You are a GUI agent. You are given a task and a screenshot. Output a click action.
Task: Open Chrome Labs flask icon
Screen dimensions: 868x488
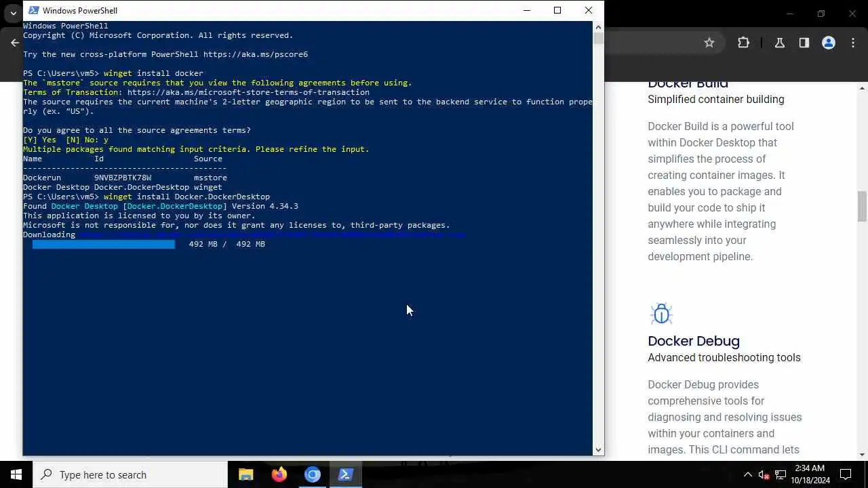(x=780, y=43)
